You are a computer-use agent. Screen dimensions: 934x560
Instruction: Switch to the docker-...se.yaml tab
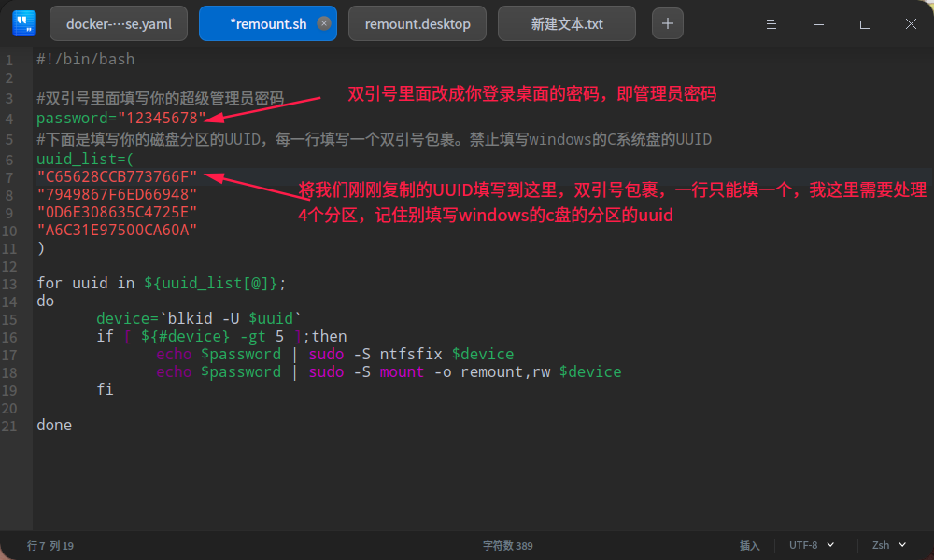pyautogui.click(x=118, y=23)
